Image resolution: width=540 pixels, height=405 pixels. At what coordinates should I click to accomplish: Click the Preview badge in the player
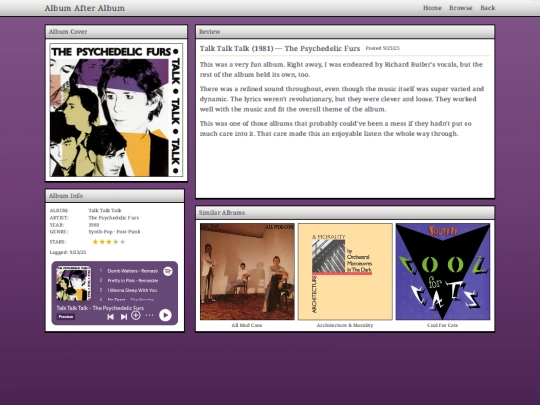66,316
